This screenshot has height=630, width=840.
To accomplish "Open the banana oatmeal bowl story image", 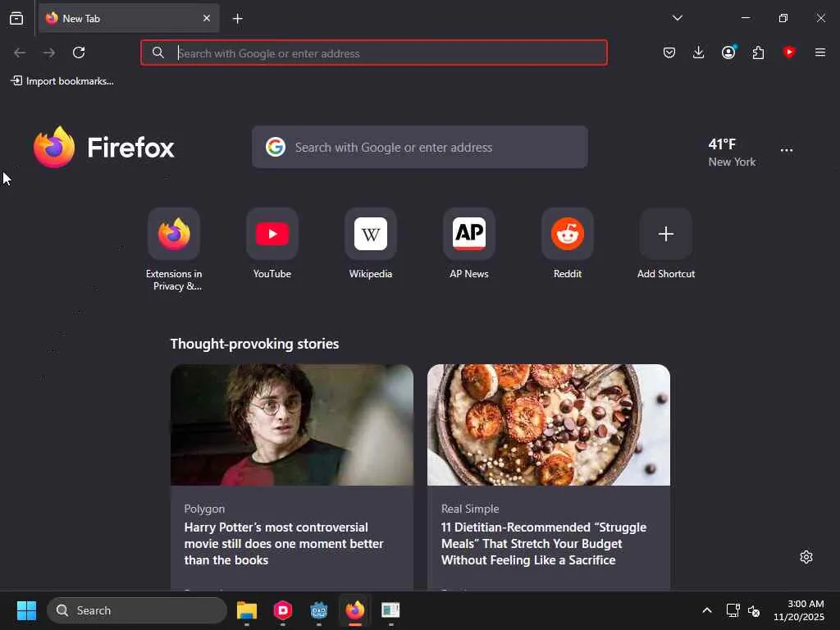I will pos(549,425).
